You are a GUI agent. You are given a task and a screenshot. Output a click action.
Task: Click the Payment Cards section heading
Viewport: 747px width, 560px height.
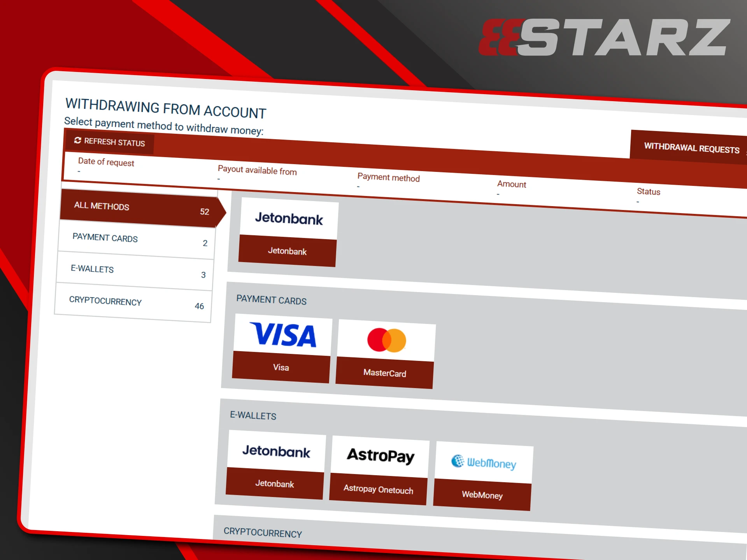click(272, 300)
